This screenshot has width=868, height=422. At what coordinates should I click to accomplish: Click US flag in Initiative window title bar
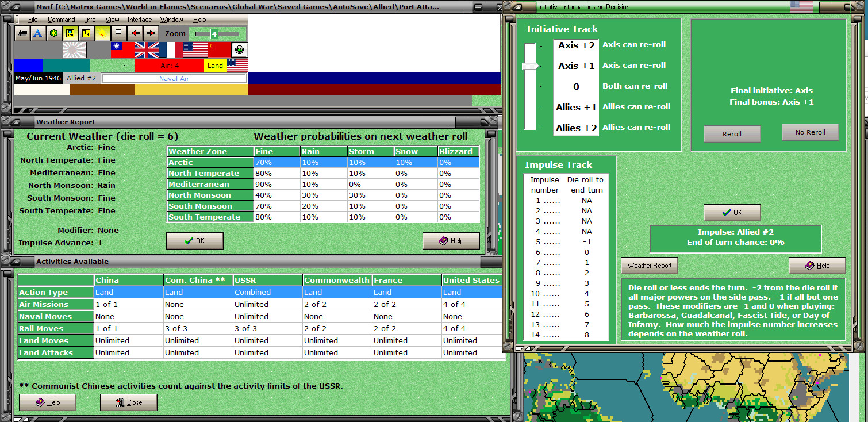(802, 6)
